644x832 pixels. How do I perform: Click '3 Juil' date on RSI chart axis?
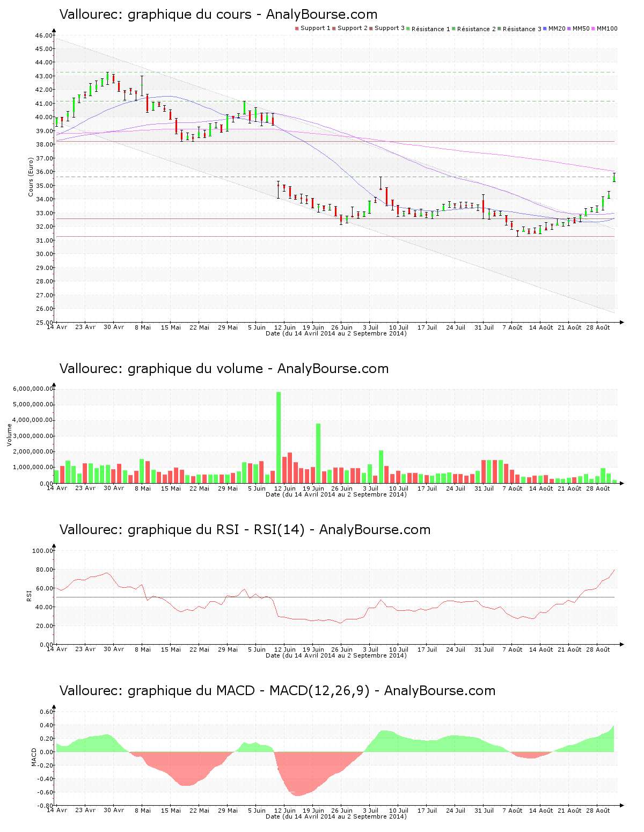tap(370, 649)
